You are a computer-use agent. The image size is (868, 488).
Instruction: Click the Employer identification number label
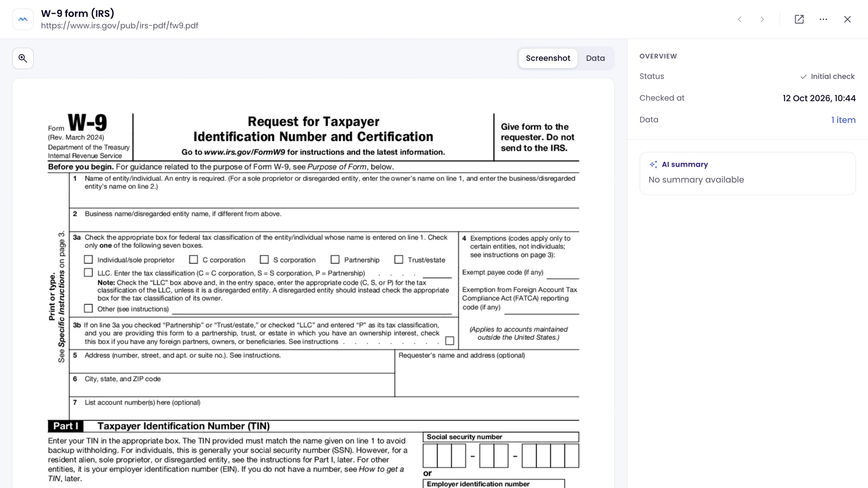click(478, 484)
